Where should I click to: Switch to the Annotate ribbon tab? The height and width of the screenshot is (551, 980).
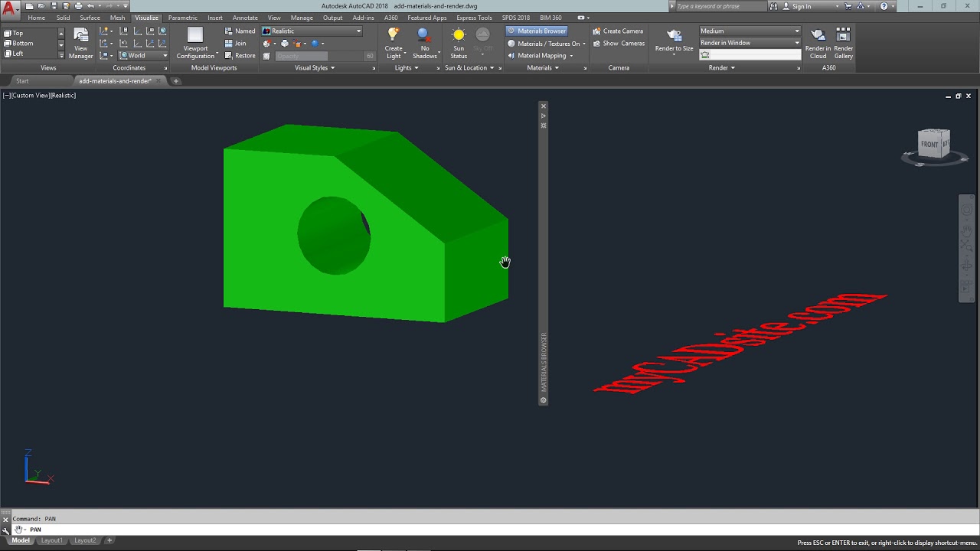[245, 18]
